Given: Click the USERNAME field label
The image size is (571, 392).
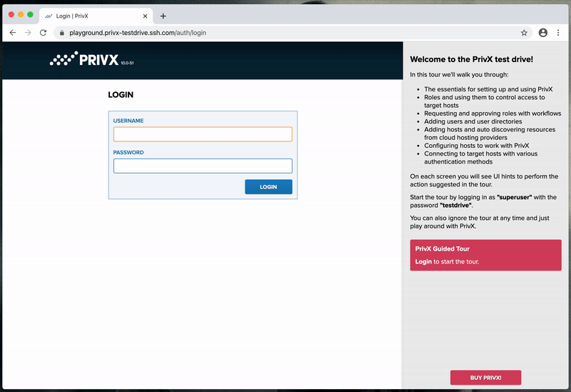Looking at the screenshot, I should pyautogui.click(x=128, y=121).
